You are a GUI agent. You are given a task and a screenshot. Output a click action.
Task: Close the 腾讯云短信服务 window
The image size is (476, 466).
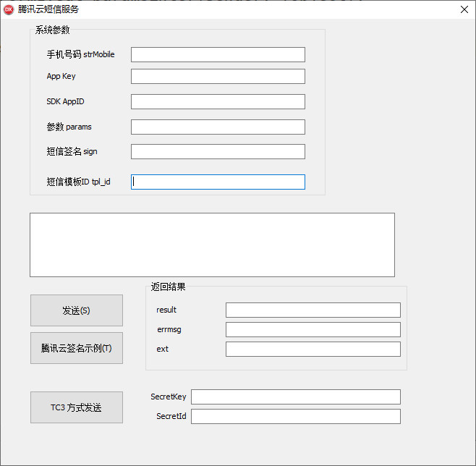464,9
